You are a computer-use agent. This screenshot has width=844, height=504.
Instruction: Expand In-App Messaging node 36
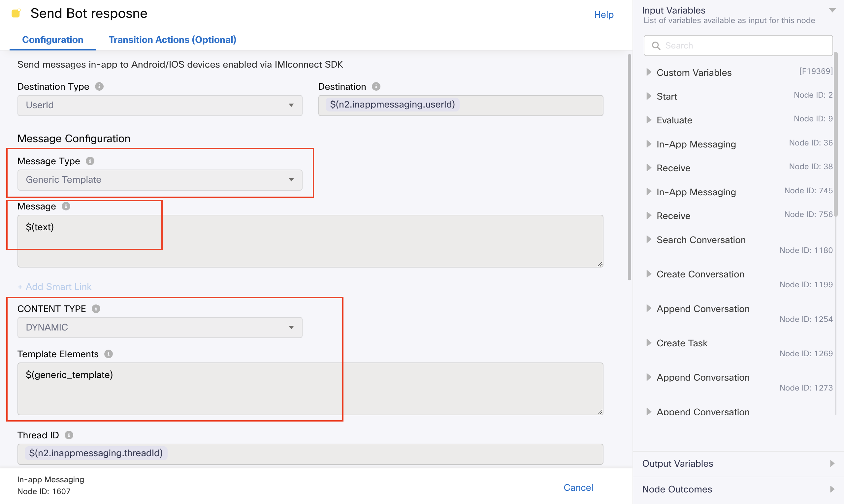pos(649,144)
